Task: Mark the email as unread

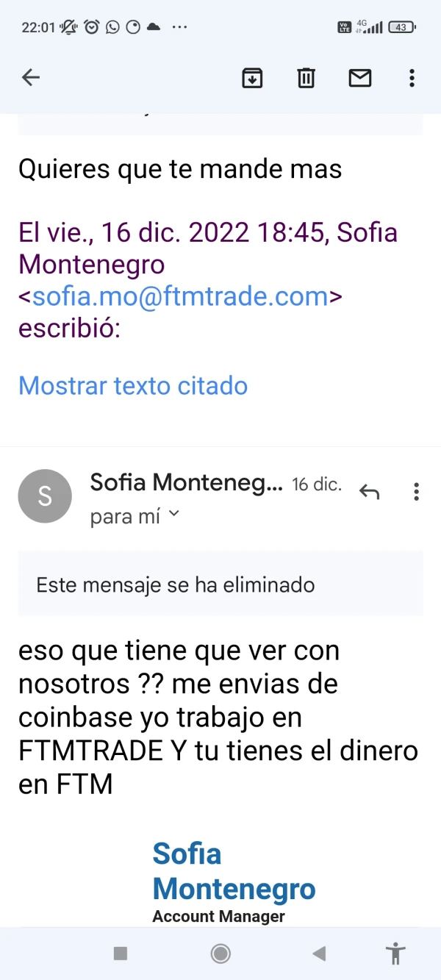Action: pos(359,77)
